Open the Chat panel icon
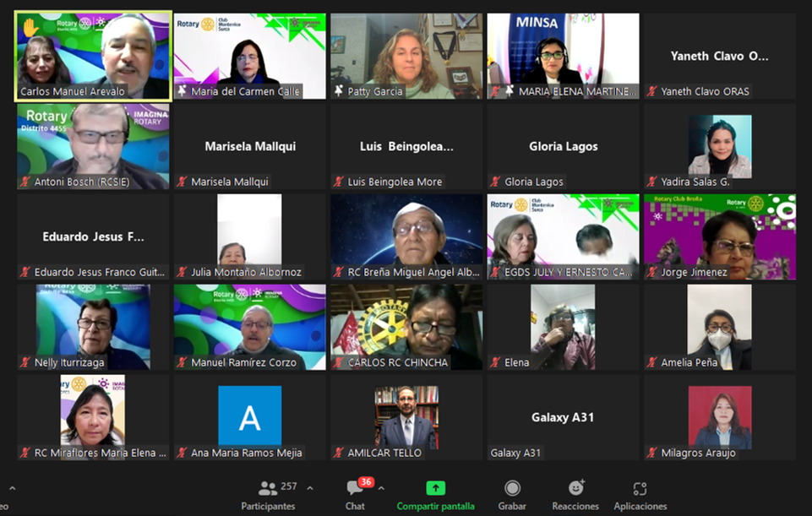Screen dimensions: 812x516 tap(355, 489)
